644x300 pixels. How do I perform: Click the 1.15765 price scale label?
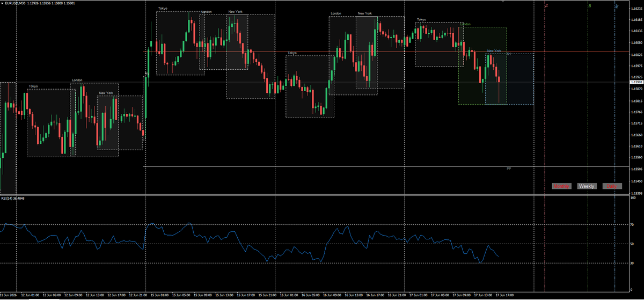636,112
